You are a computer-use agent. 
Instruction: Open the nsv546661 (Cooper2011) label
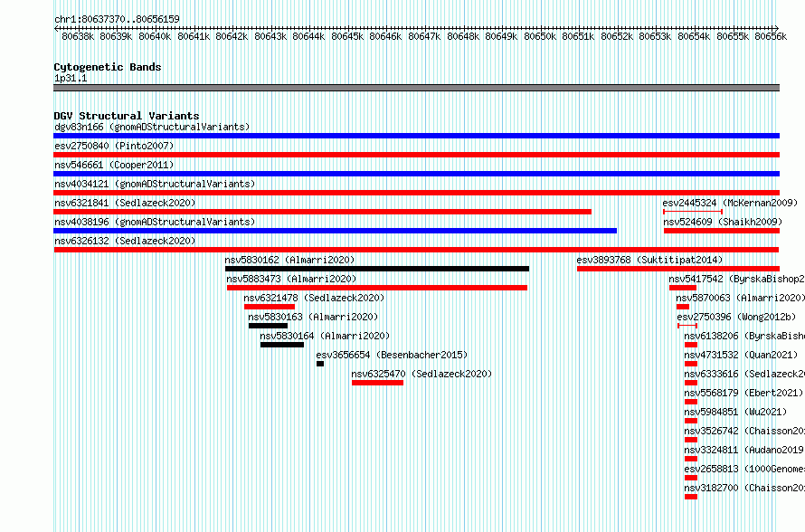pyautogui.click(x=114, y=165)
